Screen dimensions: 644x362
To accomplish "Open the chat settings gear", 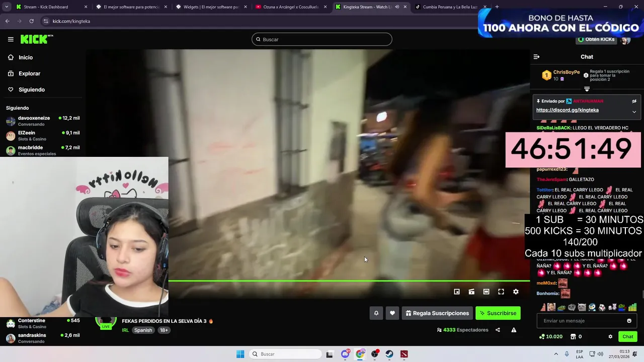I will pyautogui.click(x=610, y=337).
